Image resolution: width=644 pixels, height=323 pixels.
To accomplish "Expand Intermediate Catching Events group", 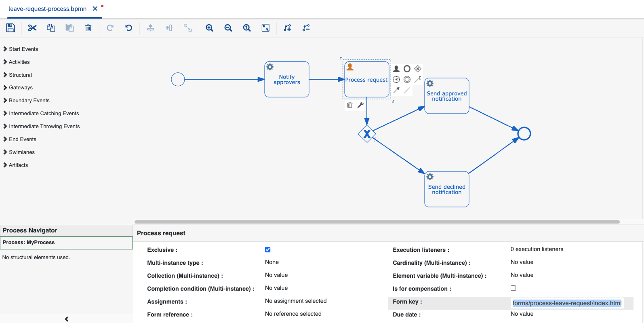I will coord(41,113).
